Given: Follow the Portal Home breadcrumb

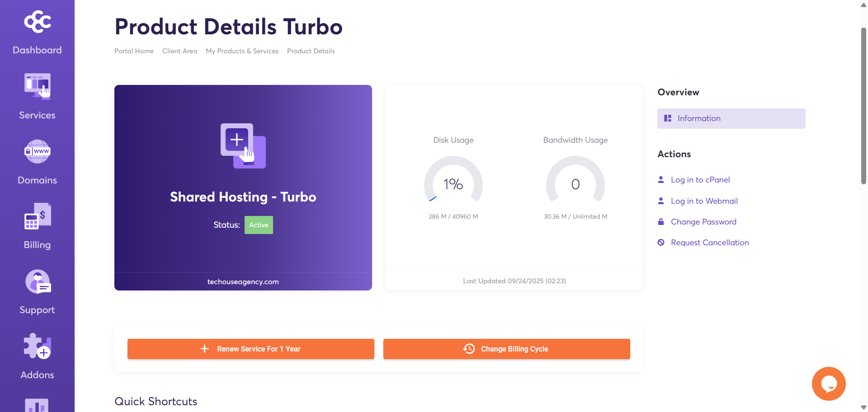Looking at the screenshot, I should click(x=134, y=51).
